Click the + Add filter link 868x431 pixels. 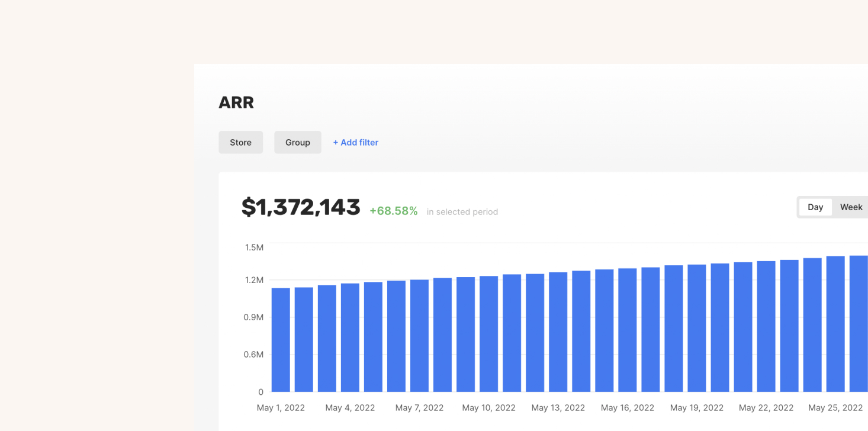click(x=355, y=142)
